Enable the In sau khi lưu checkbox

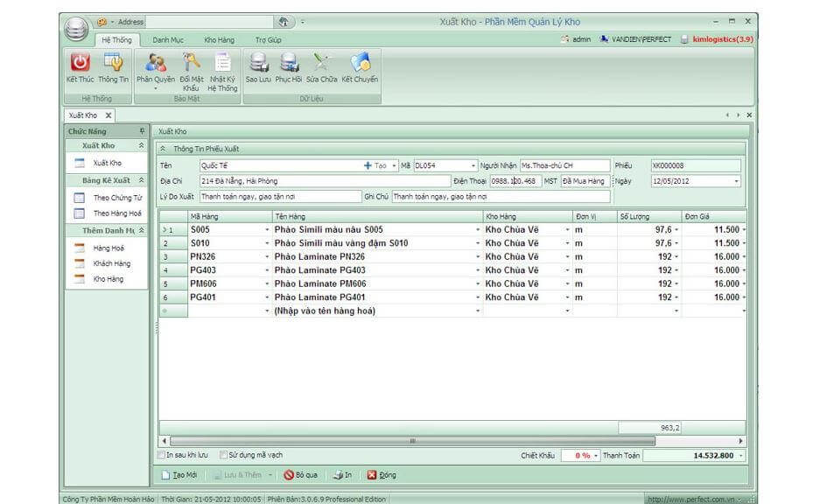(x=161, y=455)
